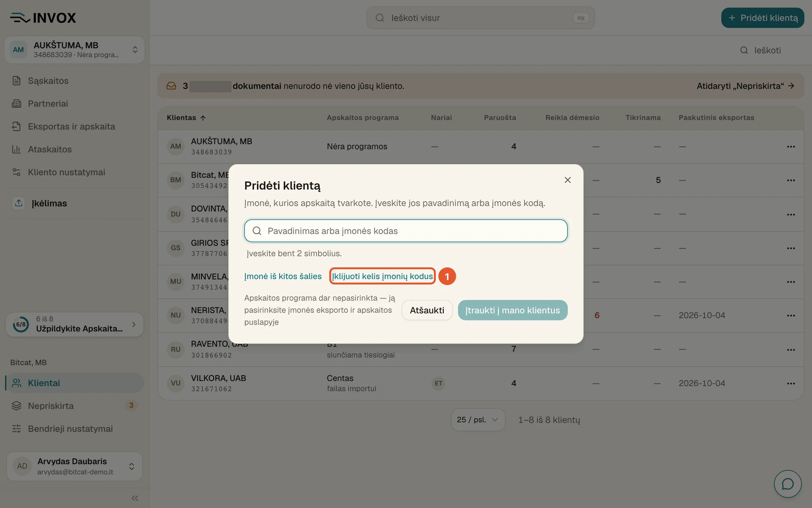The height and width of the screenshot is (508, 812).
Task: Close the Pridėti klientą dialog
Action: (567, 180)
